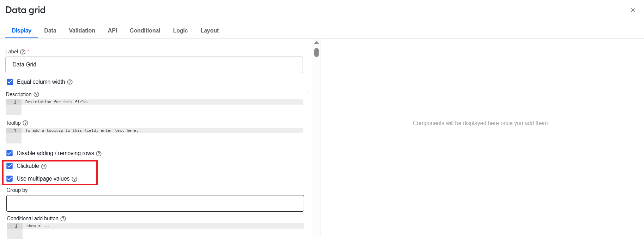Uncheck the Clickable checkbox

point(10,166)
